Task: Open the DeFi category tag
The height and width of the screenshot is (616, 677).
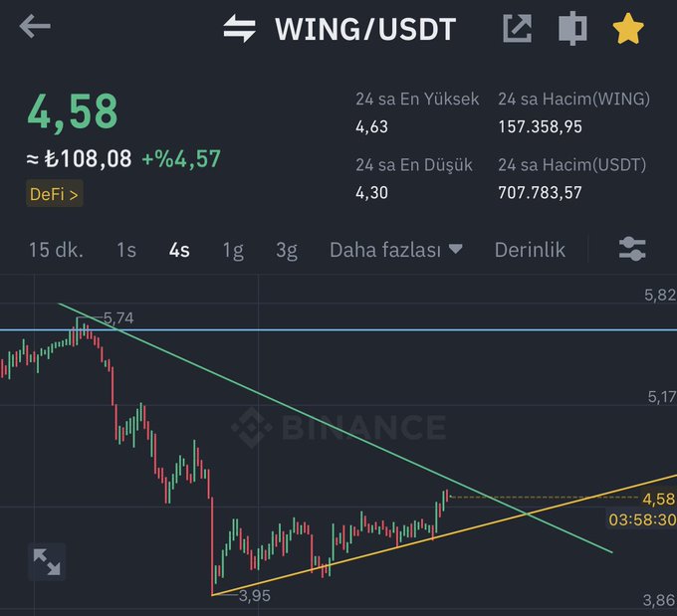Action: coord(55,194)
